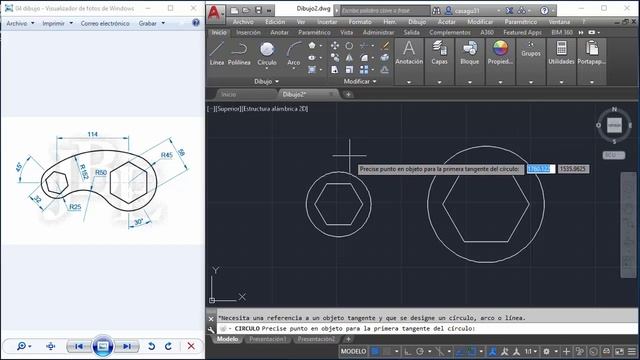The image size is (640, 360).
Task: Click the Copy tool icon in Modificar
Action: (x=335, y=58)
